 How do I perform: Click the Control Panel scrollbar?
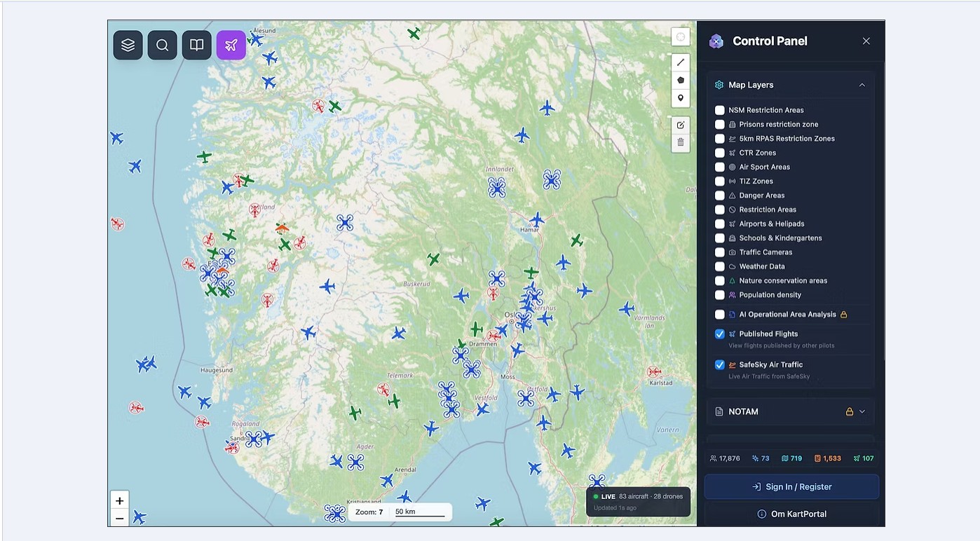883,210
